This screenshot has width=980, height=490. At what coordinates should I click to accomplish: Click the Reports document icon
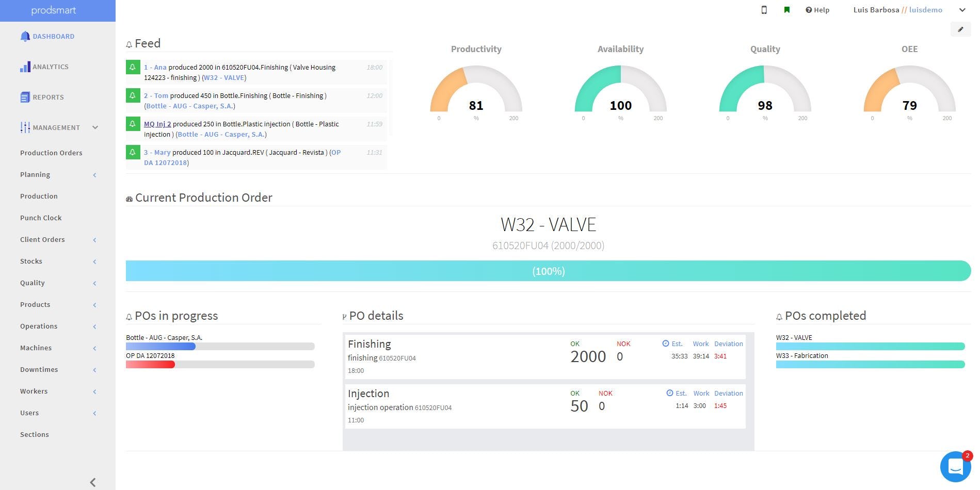click(25, 97)
